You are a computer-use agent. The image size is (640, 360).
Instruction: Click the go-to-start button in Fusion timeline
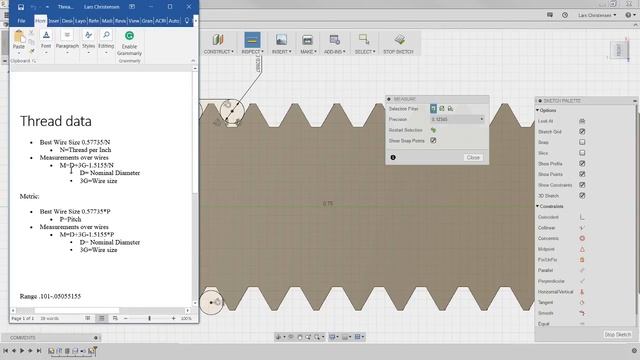5,351
